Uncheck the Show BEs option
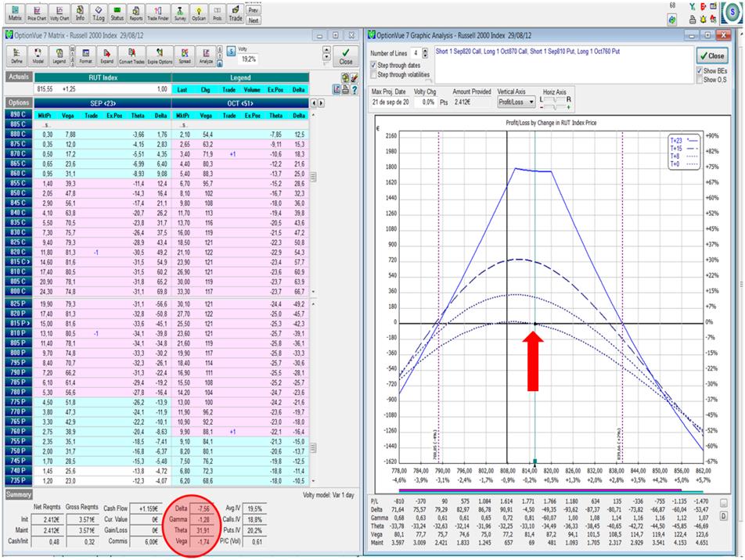Image resolution: width=745 pixels, height=560 pixels. (699, 70)
